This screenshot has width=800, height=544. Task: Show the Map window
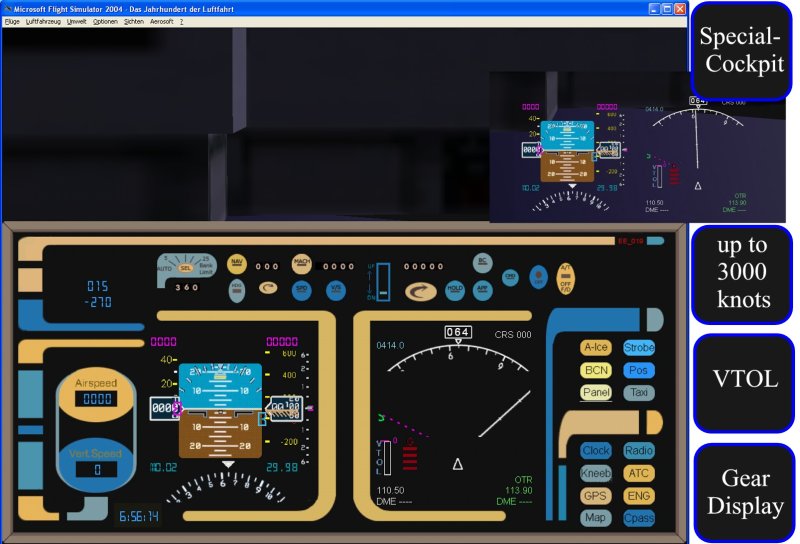point(596,518)
